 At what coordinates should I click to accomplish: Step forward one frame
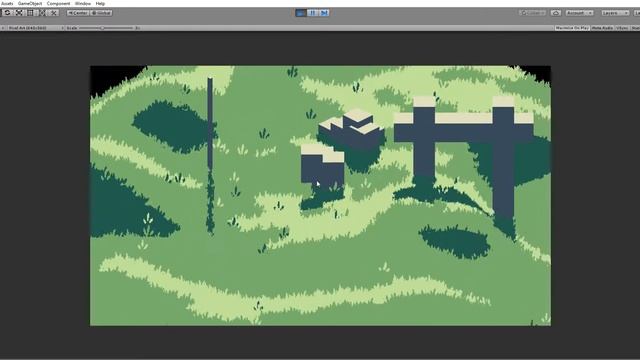(324, 13)
